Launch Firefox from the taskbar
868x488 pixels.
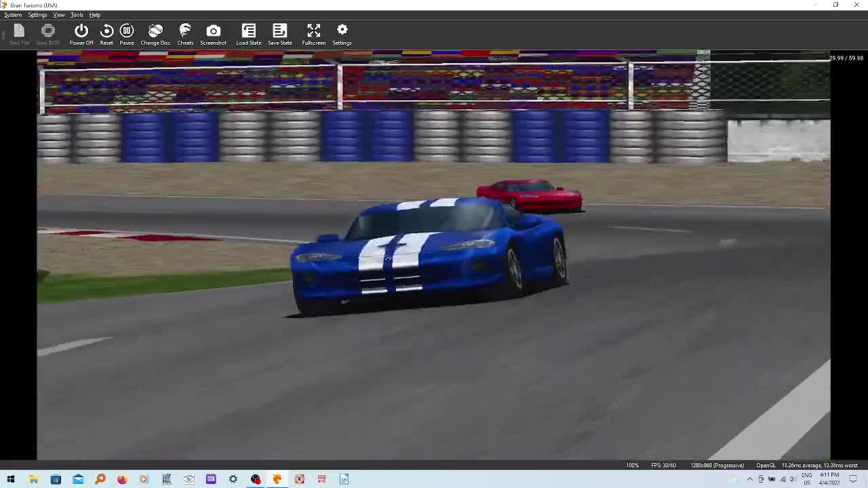point(122,479)
